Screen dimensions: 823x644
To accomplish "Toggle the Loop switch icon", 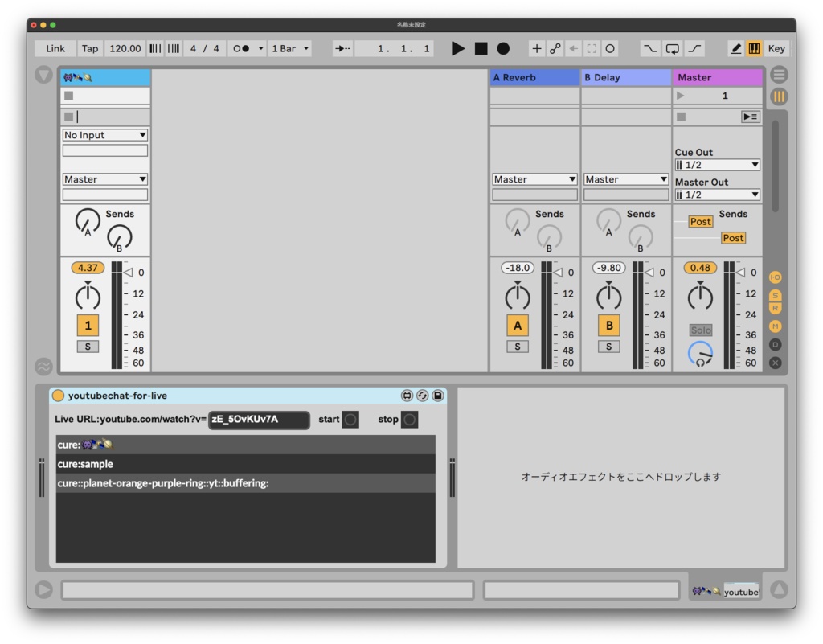I will [x=673, y=49].
